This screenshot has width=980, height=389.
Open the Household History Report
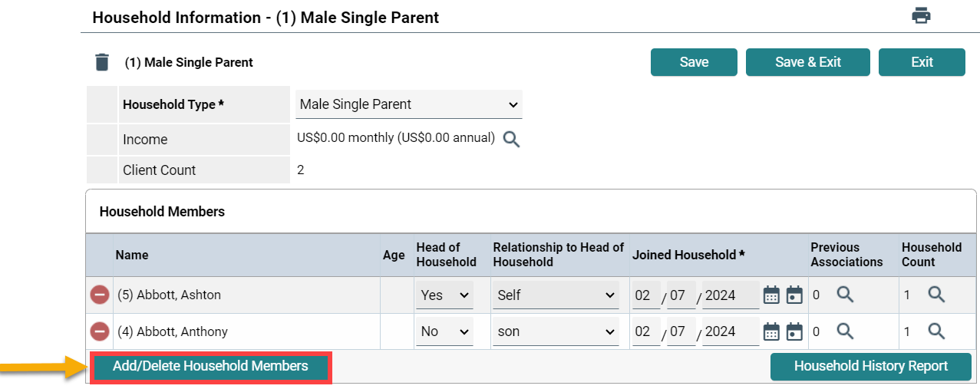tap(870, 367)
